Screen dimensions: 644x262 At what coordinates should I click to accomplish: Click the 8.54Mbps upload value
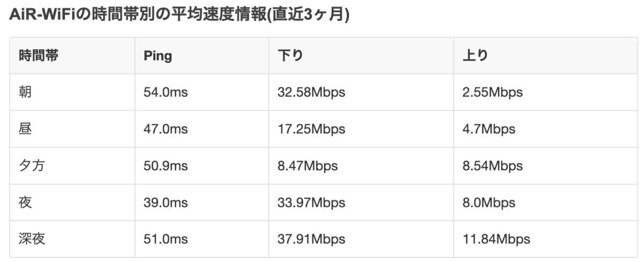492,166
